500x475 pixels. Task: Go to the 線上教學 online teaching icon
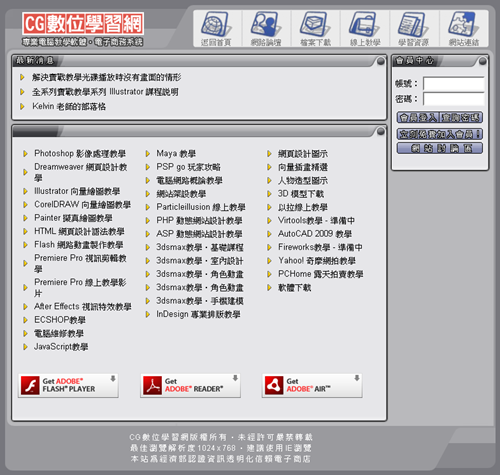[365, 28]
